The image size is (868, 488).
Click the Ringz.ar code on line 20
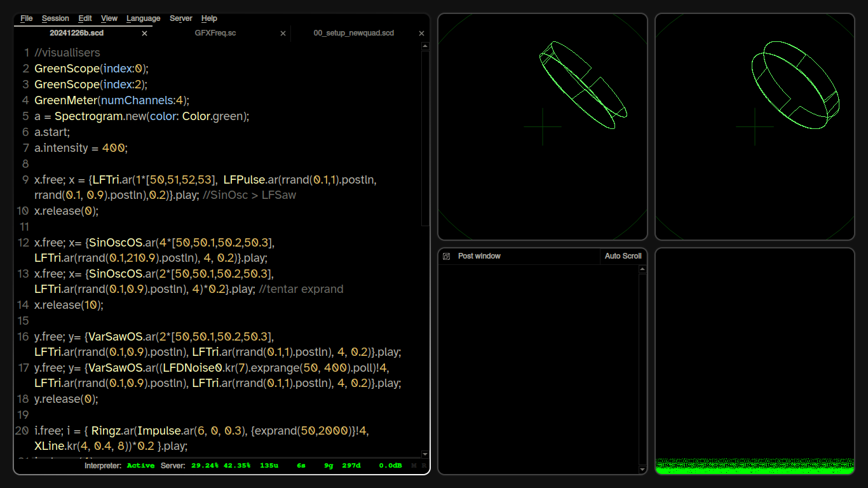113,431
